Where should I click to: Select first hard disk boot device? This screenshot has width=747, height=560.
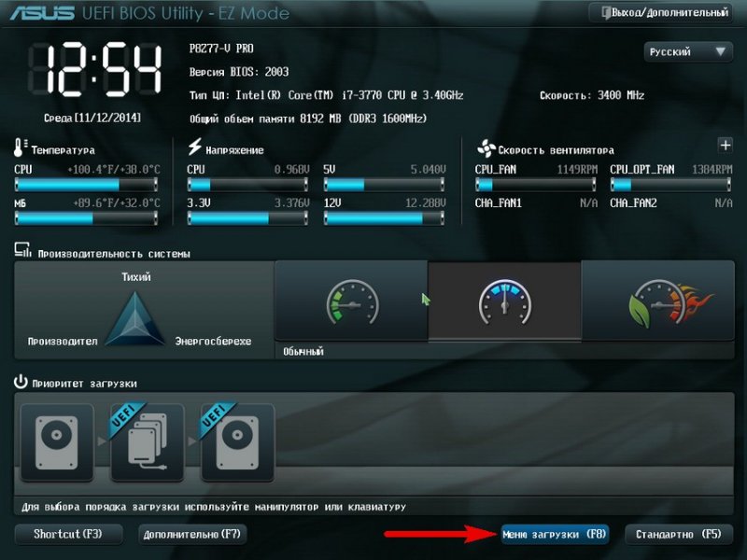(x=57, y=442)
